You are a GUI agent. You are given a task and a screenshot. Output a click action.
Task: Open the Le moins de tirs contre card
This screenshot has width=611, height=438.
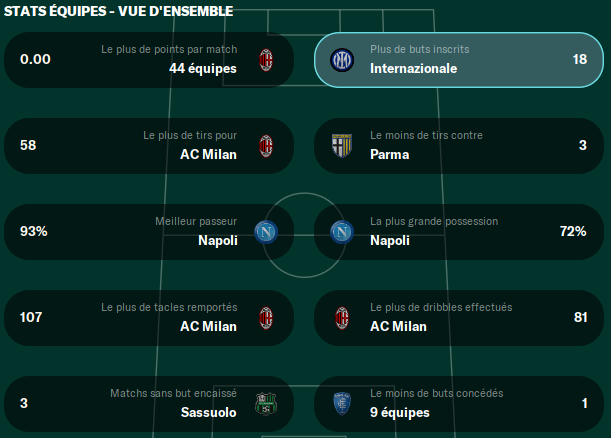point(459,146)
